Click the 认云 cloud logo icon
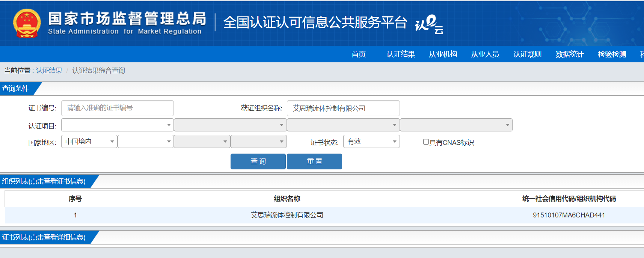This screenshot has width=644, height=258. [x=429, y=24]
